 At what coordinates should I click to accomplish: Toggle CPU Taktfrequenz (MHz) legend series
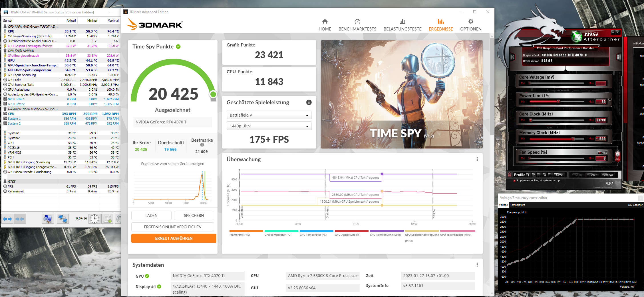pyautogui.click(x=387, y=233)
